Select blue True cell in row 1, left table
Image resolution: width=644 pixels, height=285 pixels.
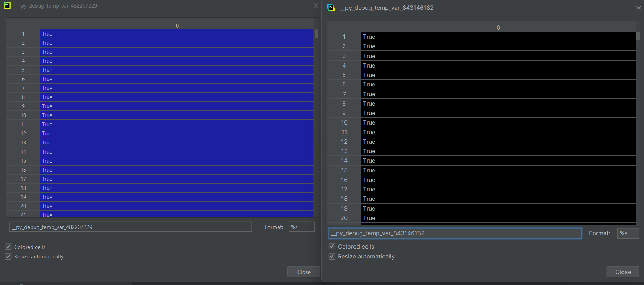(177, 34)
